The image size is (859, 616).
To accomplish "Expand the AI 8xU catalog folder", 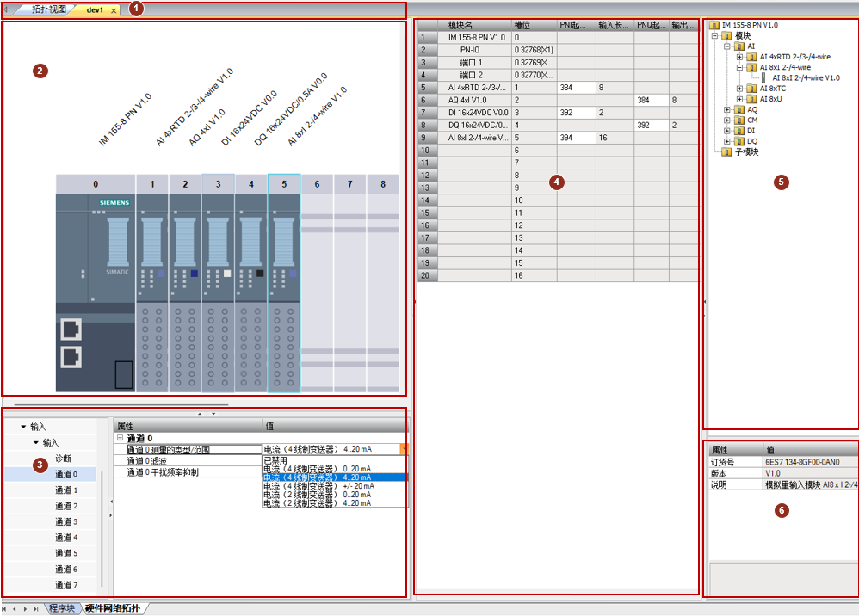I will [x=739, y=99].
